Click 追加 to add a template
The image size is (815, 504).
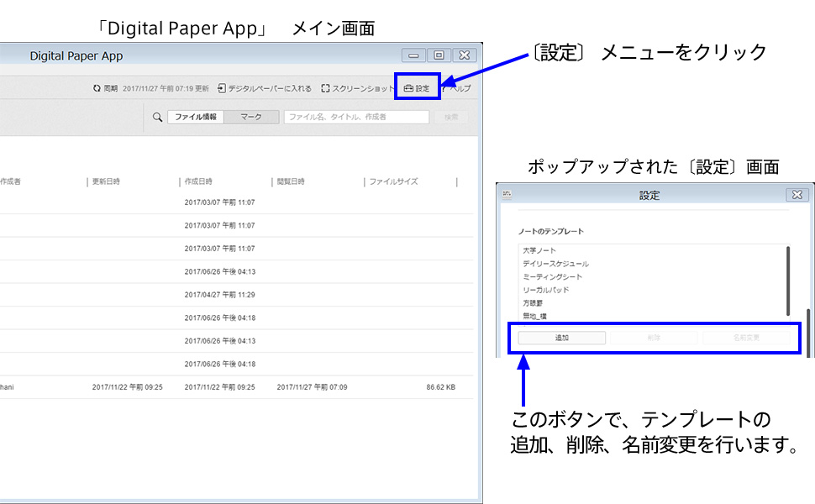(562, 338)
